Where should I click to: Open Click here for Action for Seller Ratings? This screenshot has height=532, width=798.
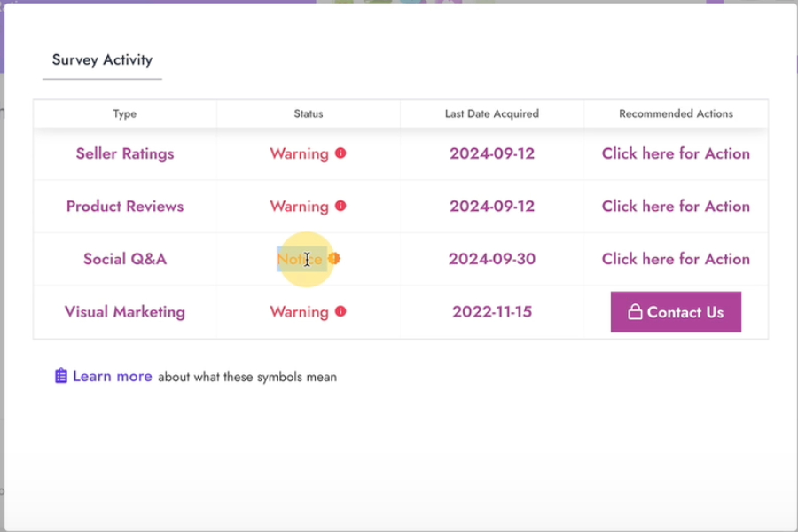(x=676, y=153)
